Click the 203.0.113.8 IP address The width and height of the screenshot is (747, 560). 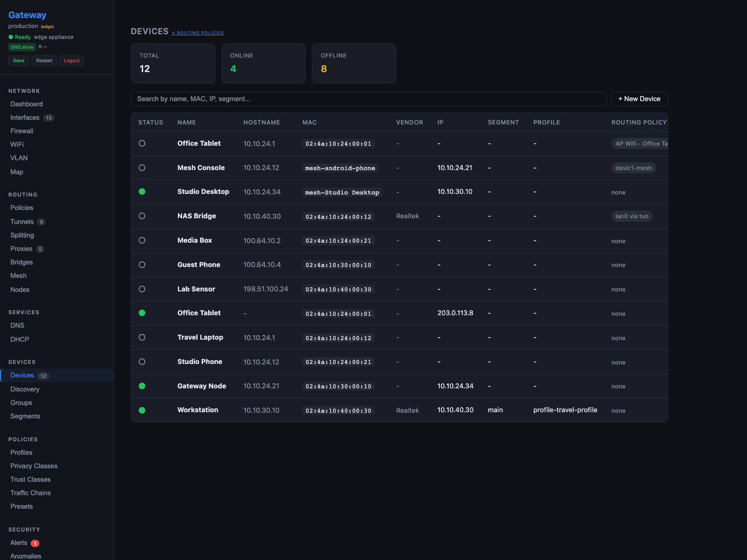point(455,313)
